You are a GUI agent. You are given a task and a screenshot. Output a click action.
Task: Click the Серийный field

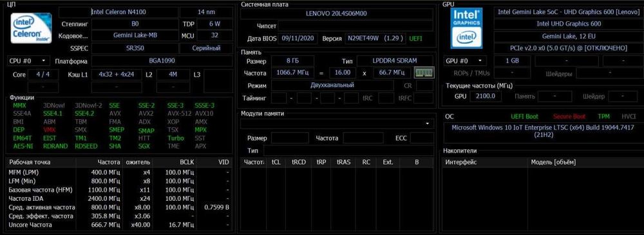206,48
